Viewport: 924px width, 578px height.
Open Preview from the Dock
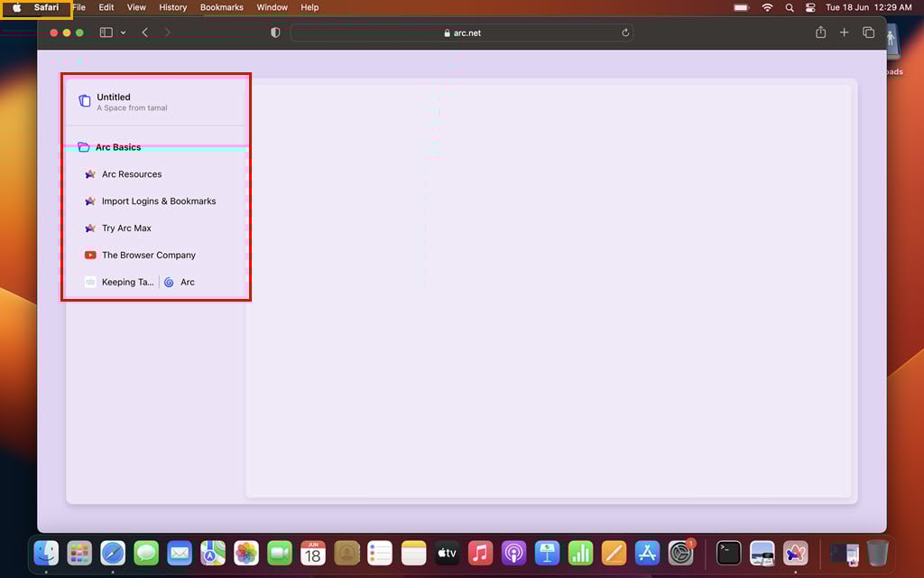pos(762,554)
